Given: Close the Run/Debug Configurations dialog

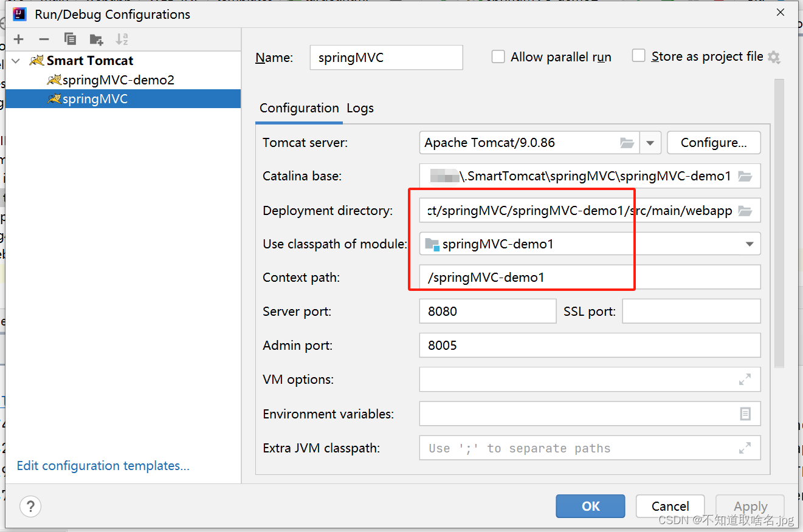Looking at the screenshot, I should tap(780, 13).
